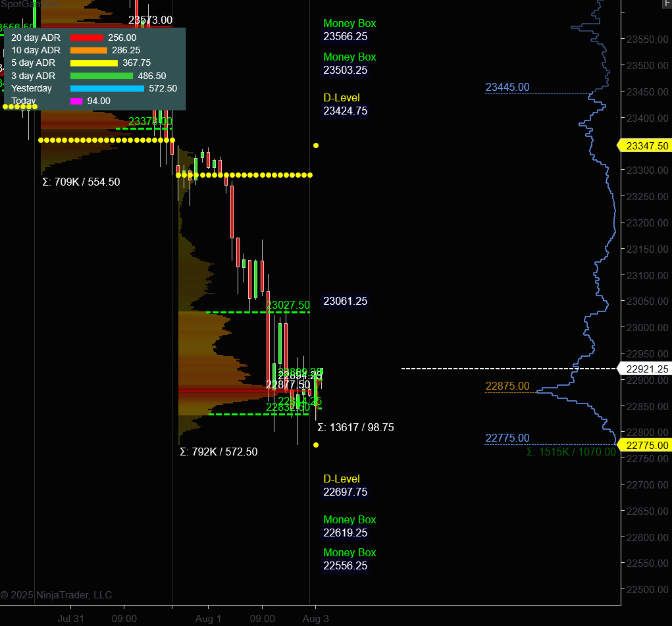Click the orange 10 day ADR bar
Viewport: 672px width, 626px height.
[88, 50]
